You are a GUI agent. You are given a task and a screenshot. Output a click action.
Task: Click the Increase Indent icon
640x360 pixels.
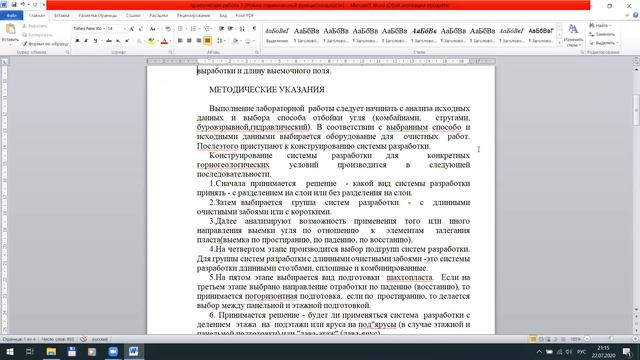coord(231,29)
